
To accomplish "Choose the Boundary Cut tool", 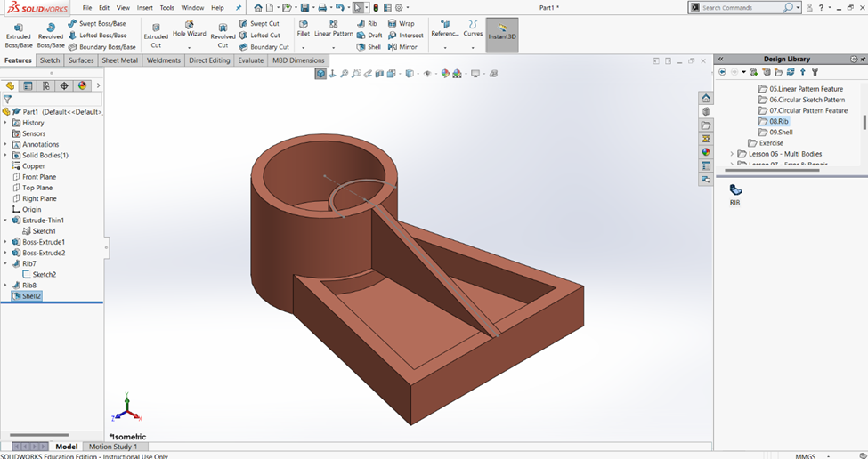I will point(264,47).
